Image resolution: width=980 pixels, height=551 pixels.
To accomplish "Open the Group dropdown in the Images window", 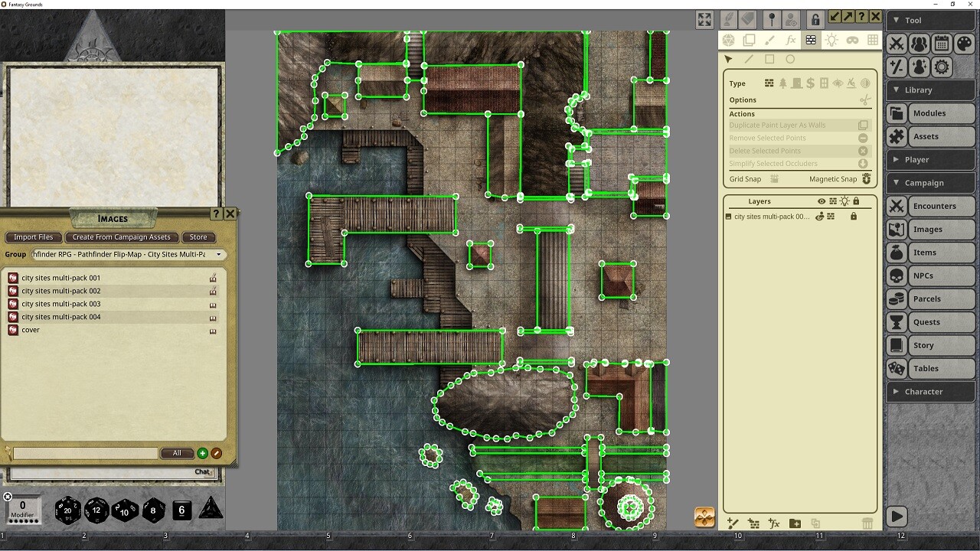I will [218, 253].
